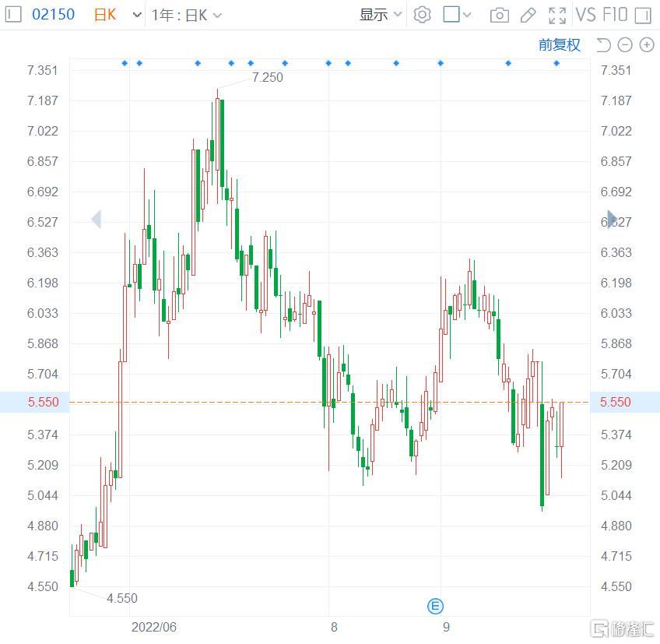Expand the arrow beside orange 日K
The width and height of the screenshot is (660, 644).
pos(137,15)
